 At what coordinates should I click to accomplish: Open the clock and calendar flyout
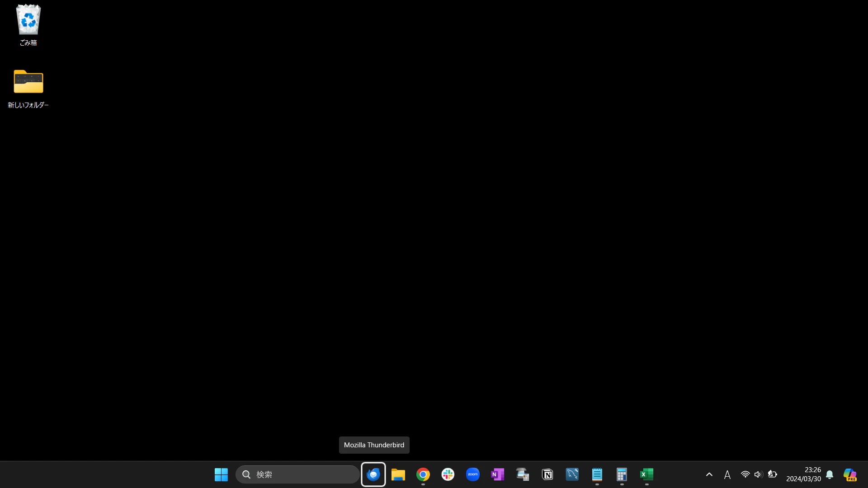[x=803, y=474]
